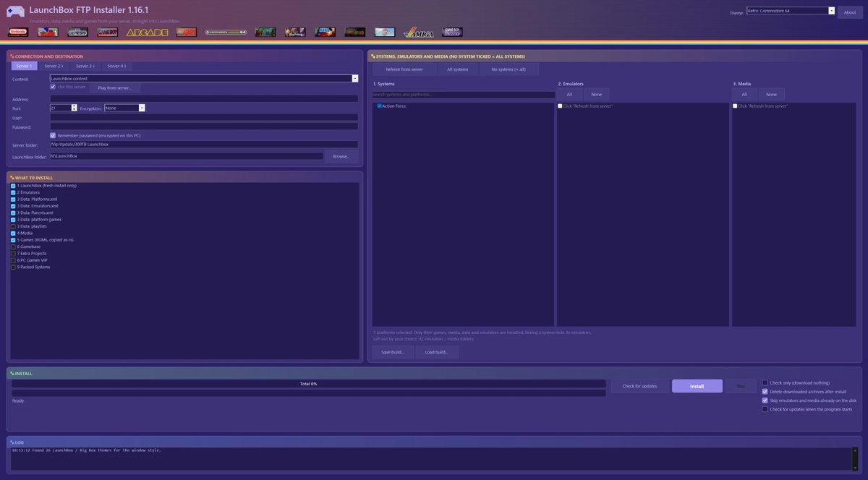Viewport: 868px width, 480px height.
Task: Select the Arcade theme logo
Action: pyautogui.click(x=147, y=32)
